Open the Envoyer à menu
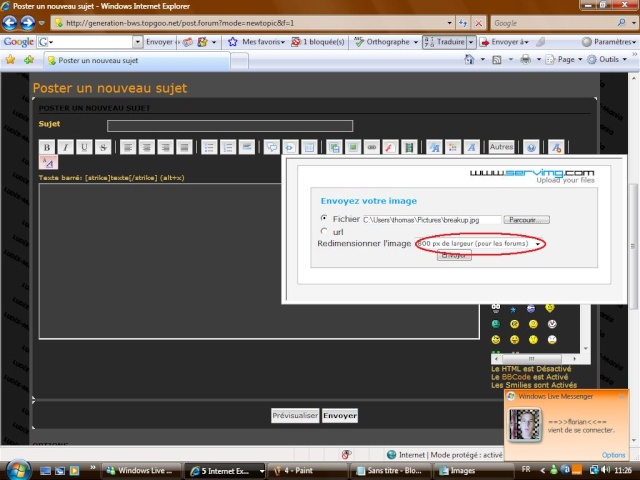 (504, 42)
